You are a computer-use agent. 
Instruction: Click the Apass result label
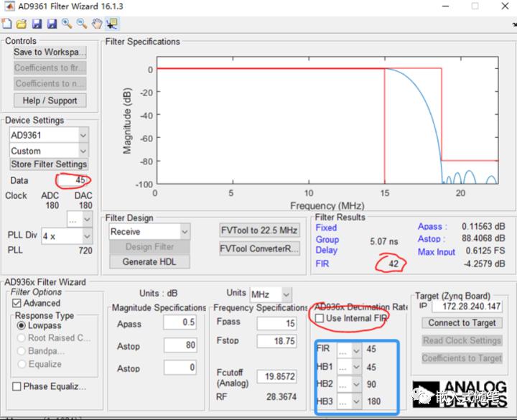click(x=432, y=226)
